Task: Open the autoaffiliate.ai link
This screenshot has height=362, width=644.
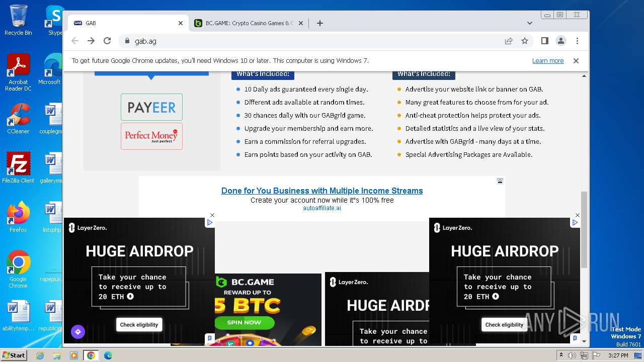Action: (322, 208)
